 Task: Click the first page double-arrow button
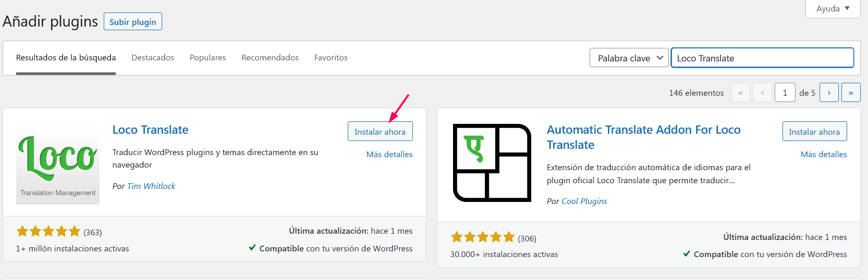[x=740, y=93]
